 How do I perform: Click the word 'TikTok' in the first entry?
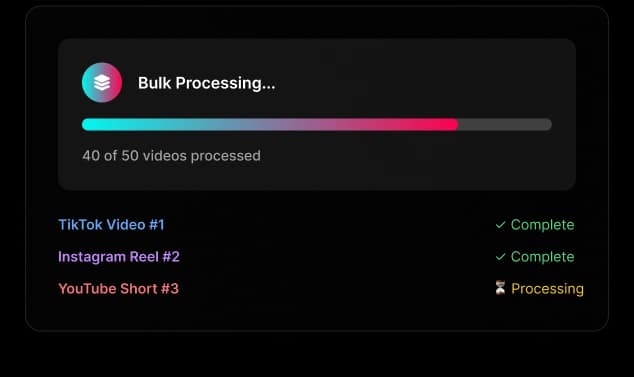coord(82,225)
